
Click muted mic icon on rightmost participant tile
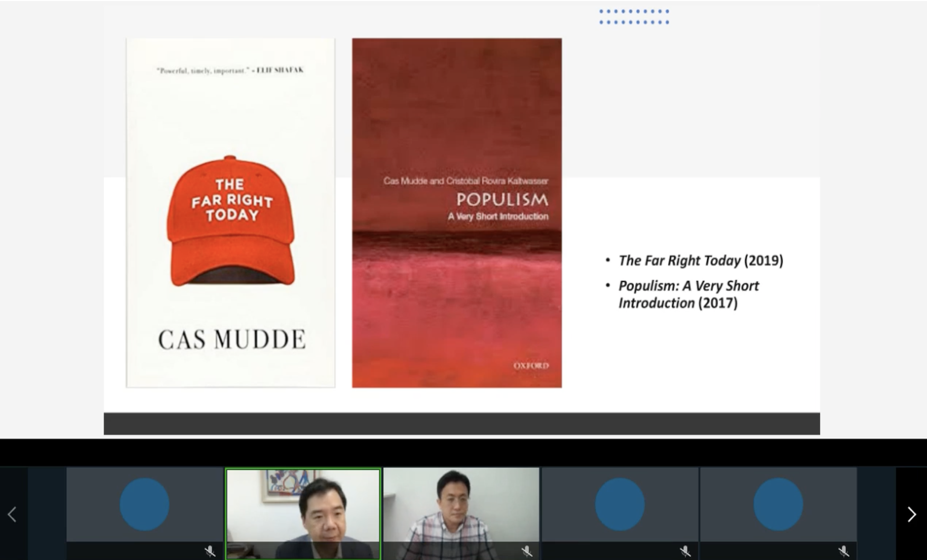click(843, 551)
